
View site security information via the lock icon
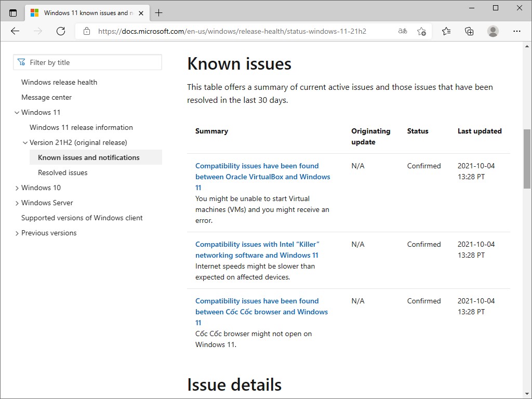click(86, 31)
